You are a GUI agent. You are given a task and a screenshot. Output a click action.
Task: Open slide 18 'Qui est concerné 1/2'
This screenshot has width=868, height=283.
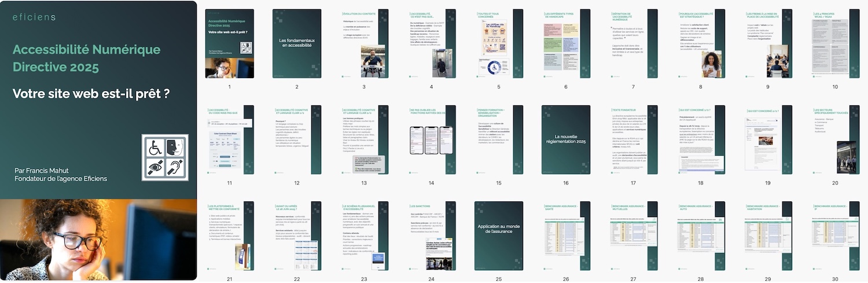pyautogui.click(x=700, y=140)
